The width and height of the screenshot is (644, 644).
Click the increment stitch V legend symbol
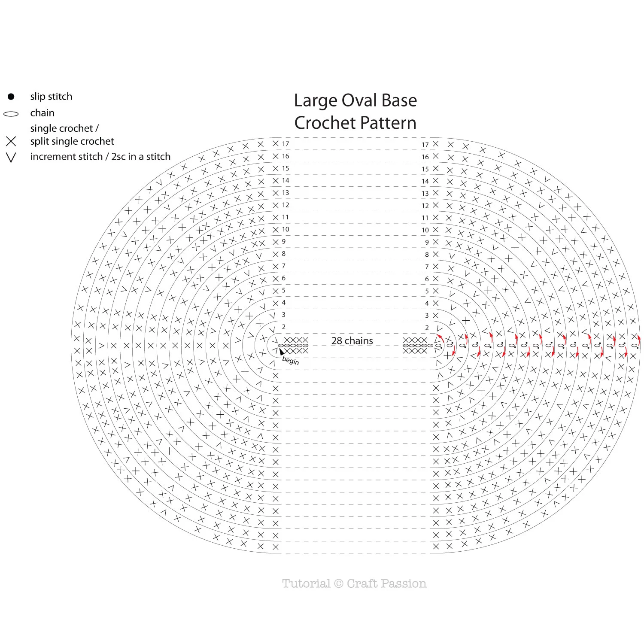pyautogui.click(x=11, y=158)
